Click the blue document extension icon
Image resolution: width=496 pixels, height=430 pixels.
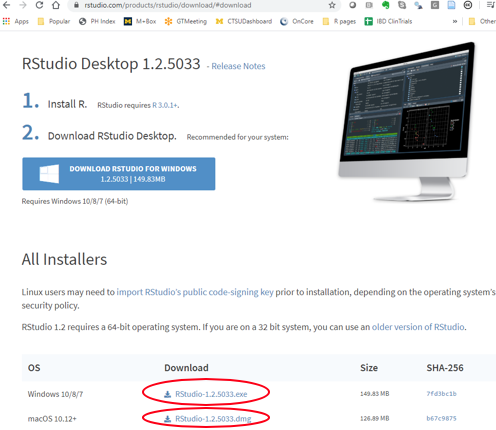point(451,5)
